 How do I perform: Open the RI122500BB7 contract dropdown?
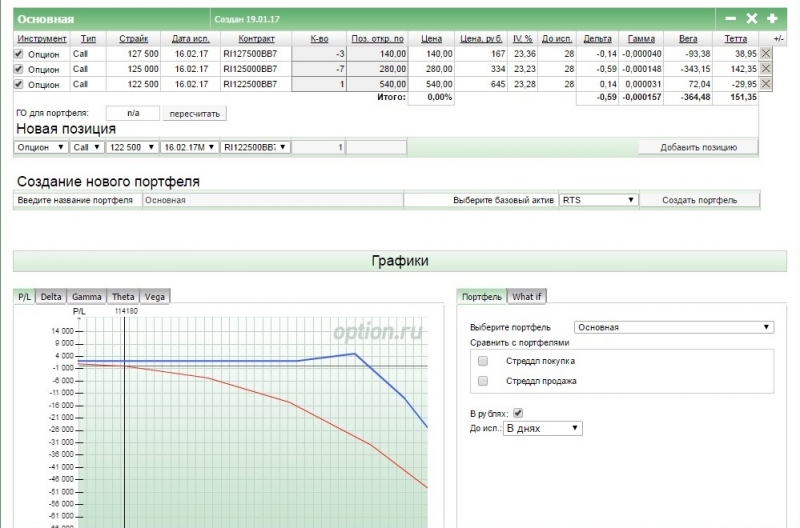(x=255, y=147)
